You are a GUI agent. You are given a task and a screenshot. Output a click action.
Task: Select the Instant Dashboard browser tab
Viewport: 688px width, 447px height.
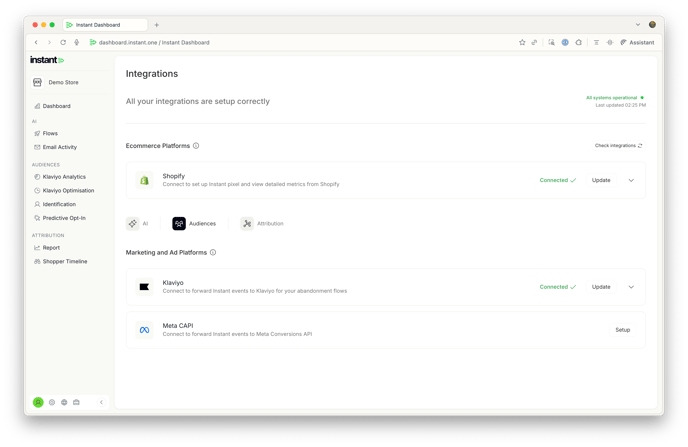pos(105,25)
